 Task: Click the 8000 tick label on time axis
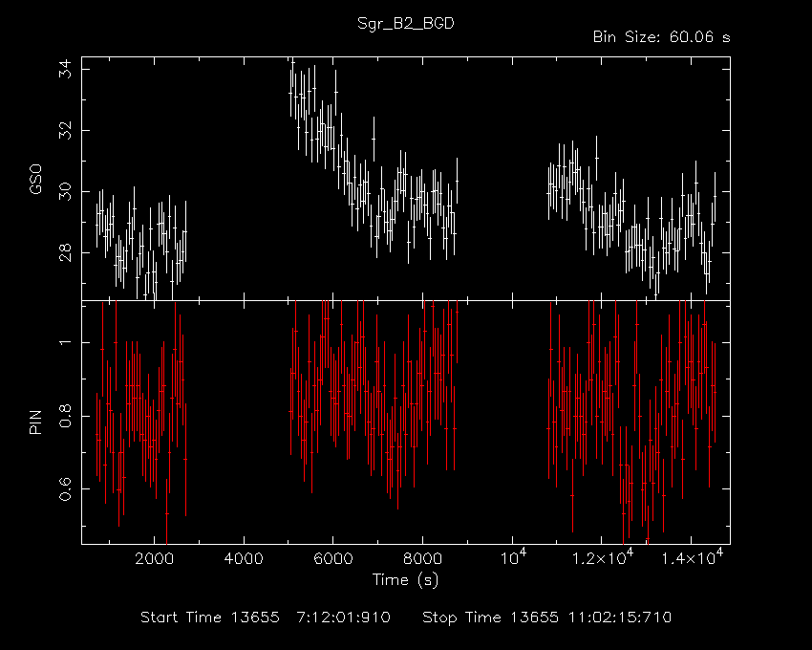coord(422,559)
